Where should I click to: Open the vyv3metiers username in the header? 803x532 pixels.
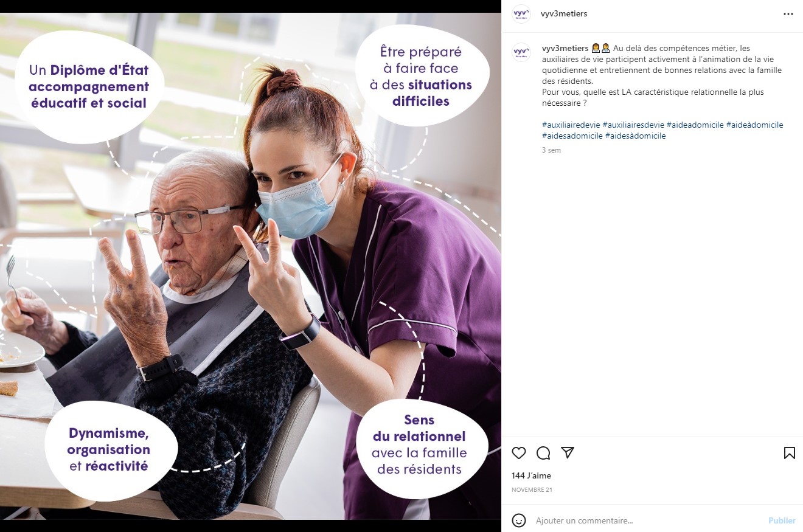(564, 13)
